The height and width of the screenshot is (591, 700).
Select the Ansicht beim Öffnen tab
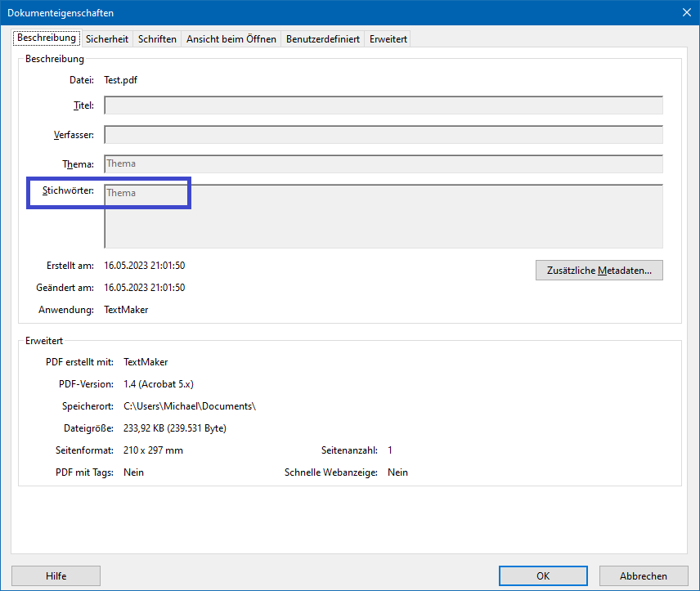pos(232,39)
